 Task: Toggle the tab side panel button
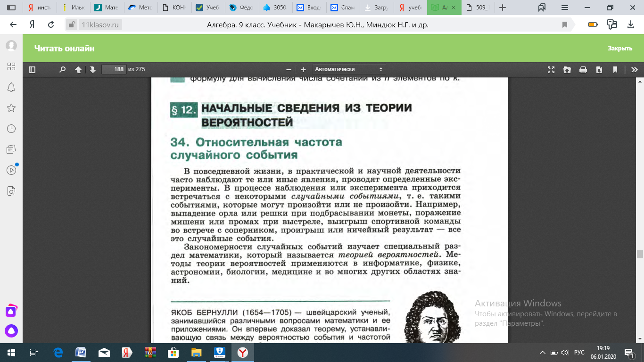pyautogui.click(x=11, y=8)
